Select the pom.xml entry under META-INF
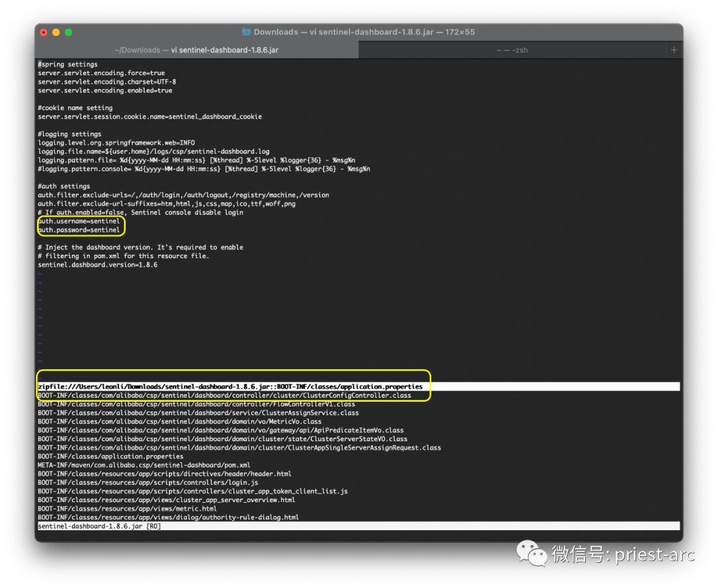The height and width of the screenshot is (588, 718). tap(153, 465)
